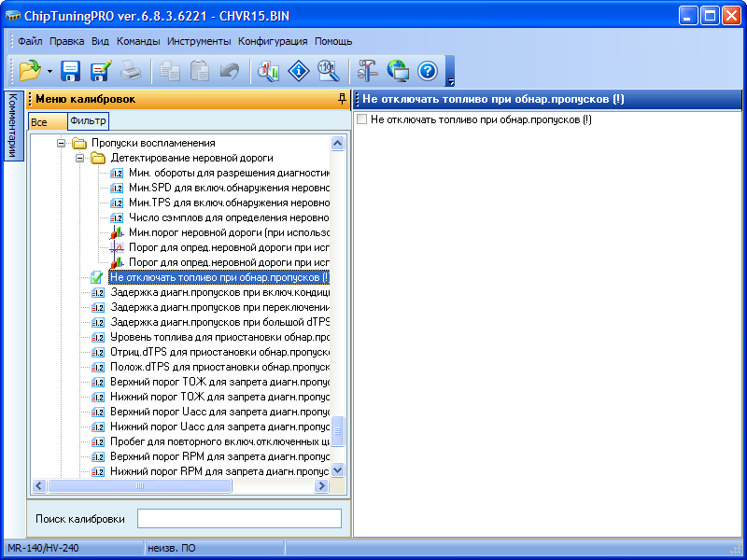Click the save-as disk with pencil icon
Image resolution: width=747 pixels, height=560 pixels.
click(x=101, y=71)
